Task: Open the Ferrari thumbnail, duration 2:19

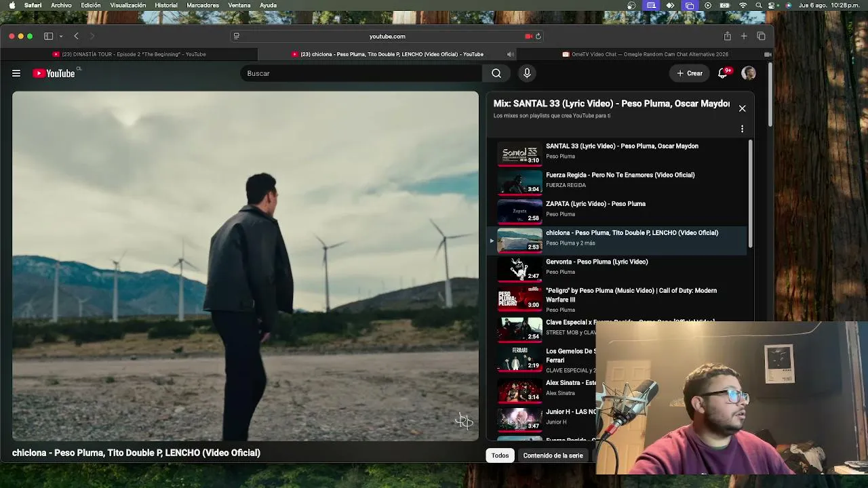Action: point(520,359)
